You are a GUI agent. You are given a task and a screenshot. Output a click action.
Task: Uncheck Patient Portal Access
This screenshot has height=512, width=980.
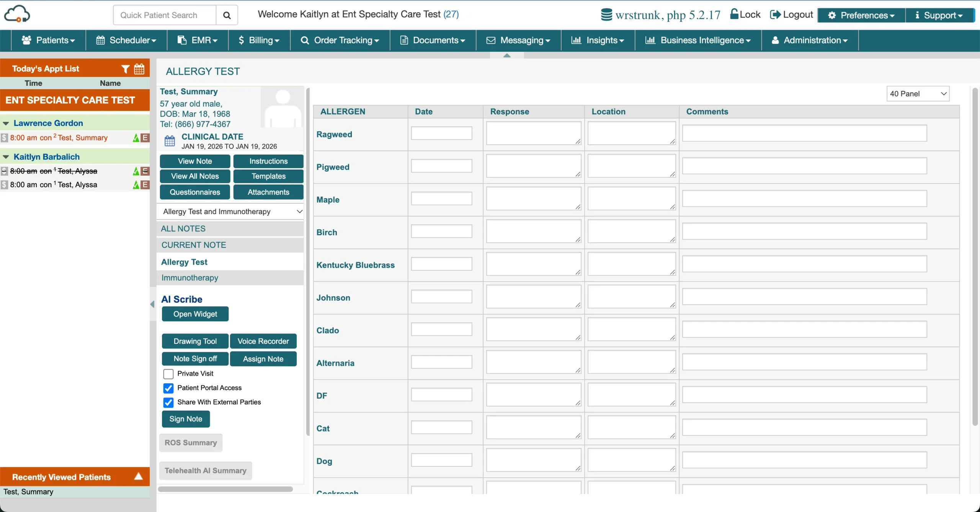click(168, 388)
